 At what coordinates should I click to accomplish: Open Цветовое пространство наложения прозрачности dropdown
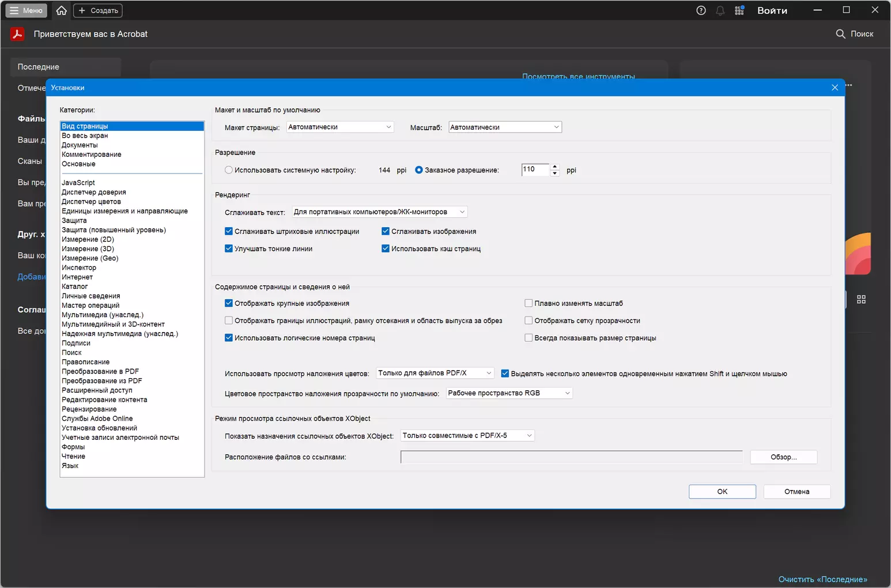click(x=509, y=393)
